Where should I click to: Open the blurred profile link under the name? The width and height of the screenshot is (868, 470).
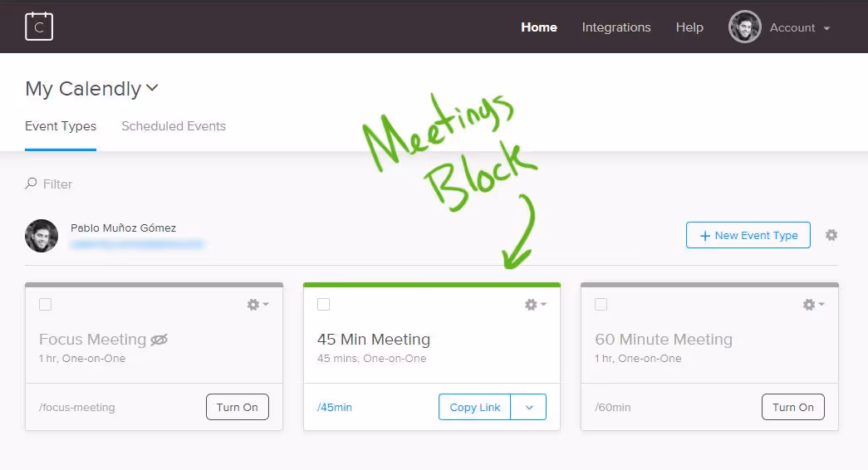[x=137, y=244]
